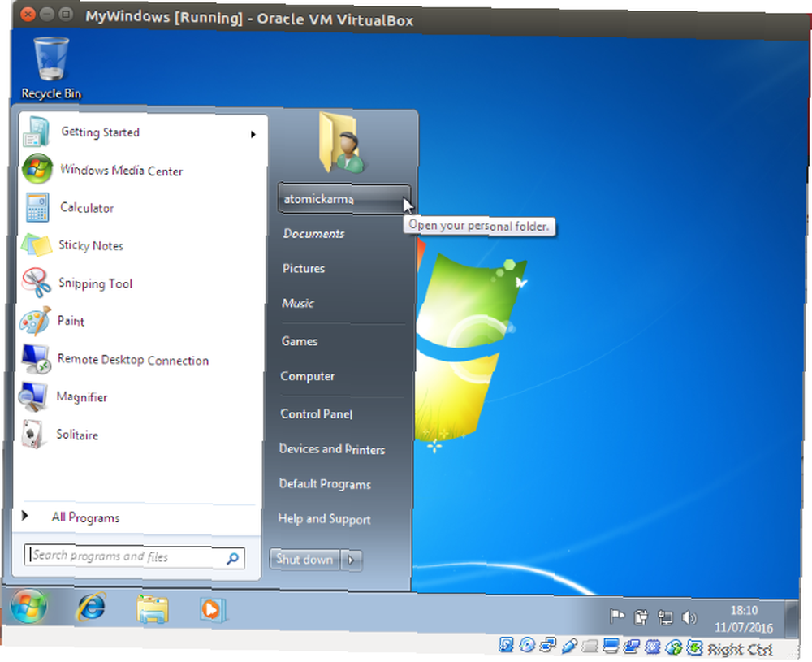The width and height of the screenshot is (812, 662).
Task: Open Devices and Printers
Action: (332, 449)
